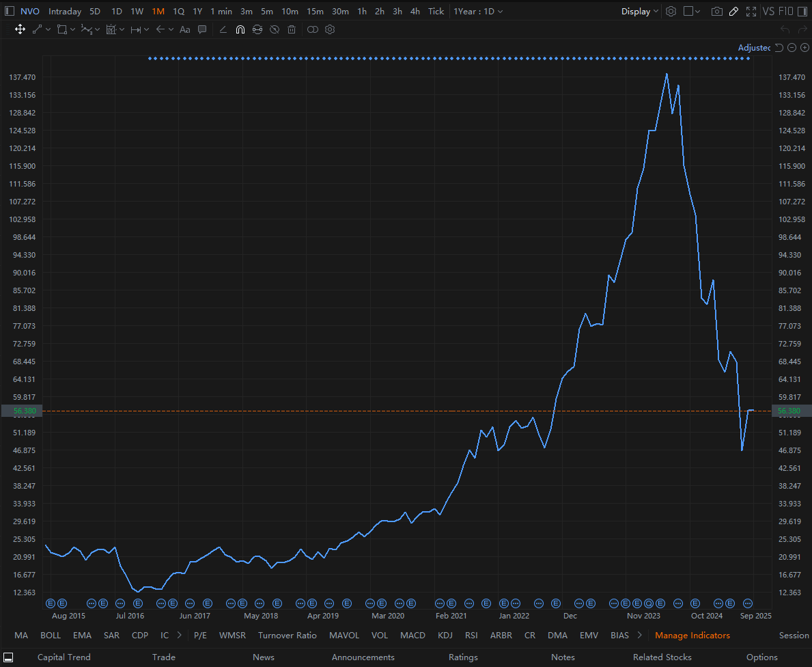The height and width of the screenshot is (667, 812).
Task: Toggle the right sidebar panel icon
Action: click(802, 12)
